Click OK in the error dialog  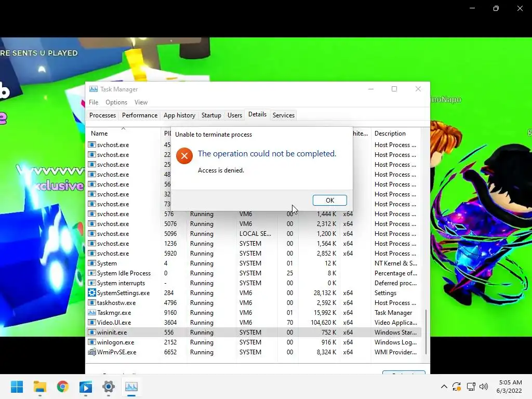329,200
